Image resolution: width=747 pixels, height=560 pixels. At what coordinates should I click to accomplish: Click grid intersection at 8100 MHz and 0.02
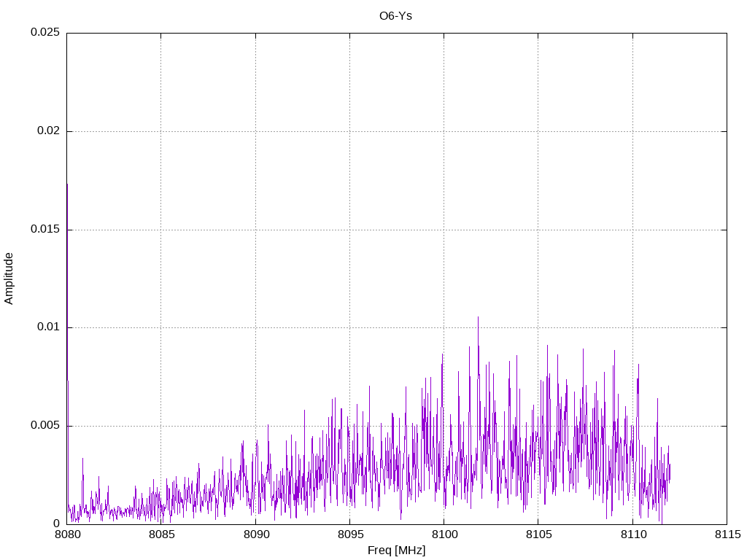point(444,131)
